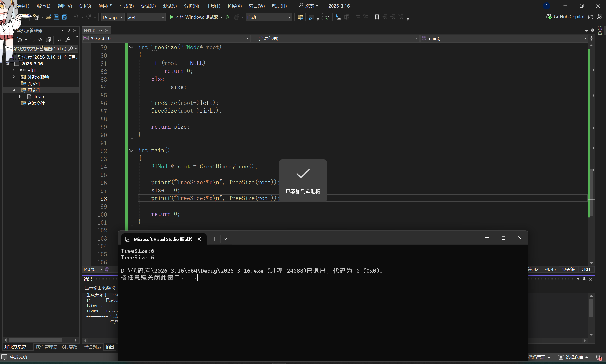Open Solution Explorer properties wrench icon
606x364 pixels.
tap(67, 40)
